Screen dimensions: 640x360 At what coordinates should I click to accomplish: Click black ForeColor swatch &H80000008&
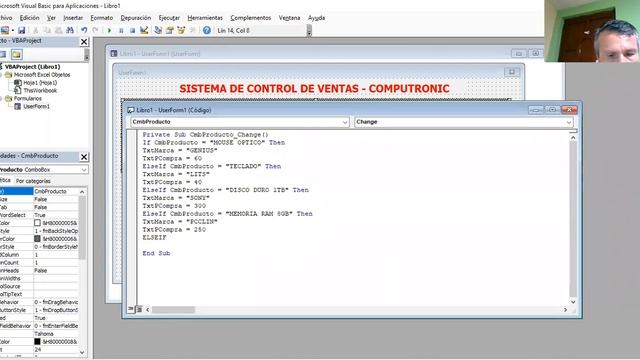pyautogui.click(x=37, y=342)
